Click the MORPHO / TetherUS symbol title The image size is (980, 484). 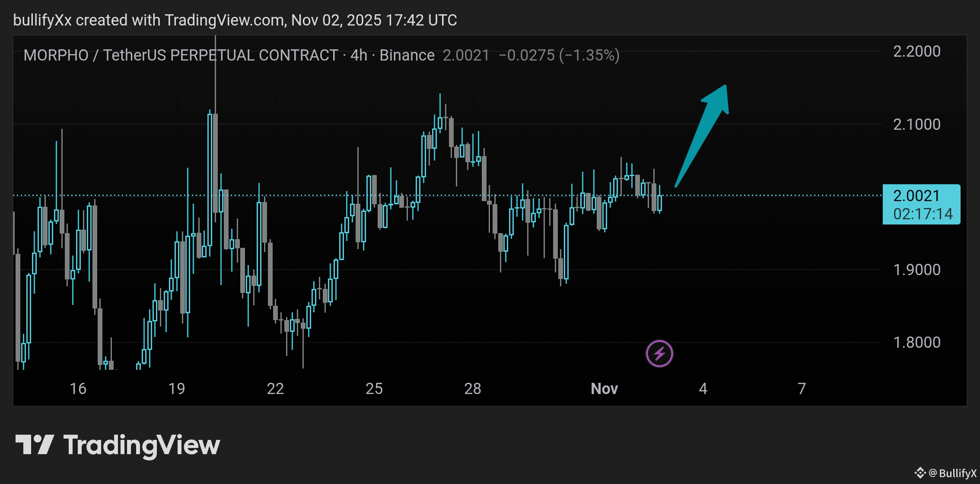pos(181,55)
